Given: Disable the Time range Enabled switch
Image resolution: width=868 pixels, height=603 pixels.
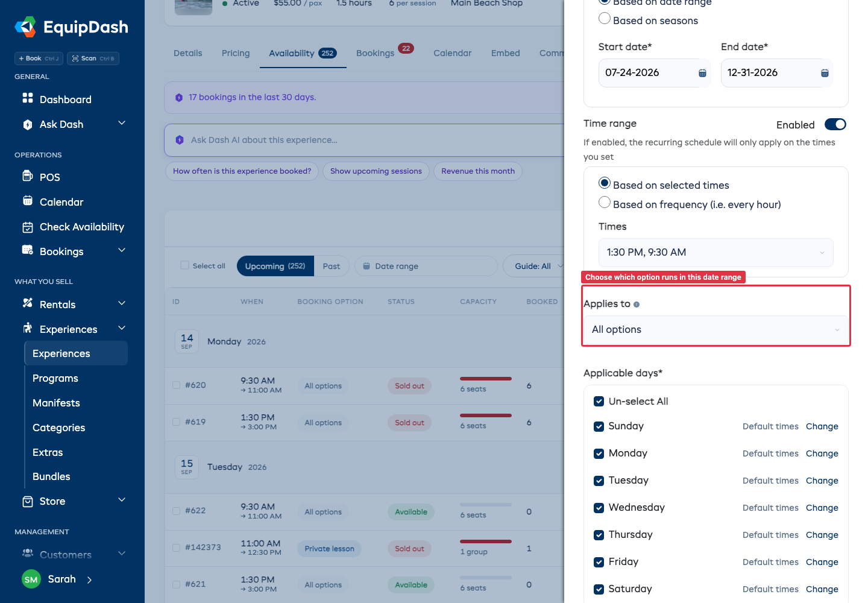Looking at the screenshot, I should click(x=835, y=124).
